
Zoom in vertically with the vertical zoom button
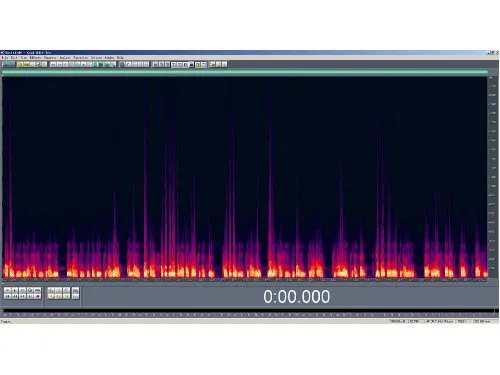(x=75, y=290)
